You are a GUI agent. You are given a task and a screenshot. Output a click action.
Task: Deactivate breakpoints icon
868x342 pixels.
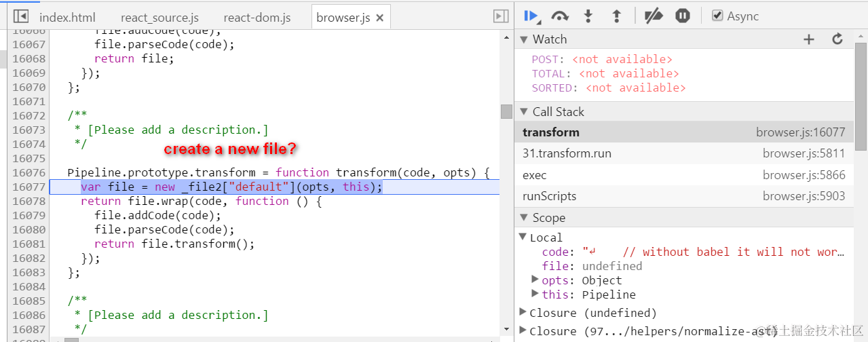point(654,16)
